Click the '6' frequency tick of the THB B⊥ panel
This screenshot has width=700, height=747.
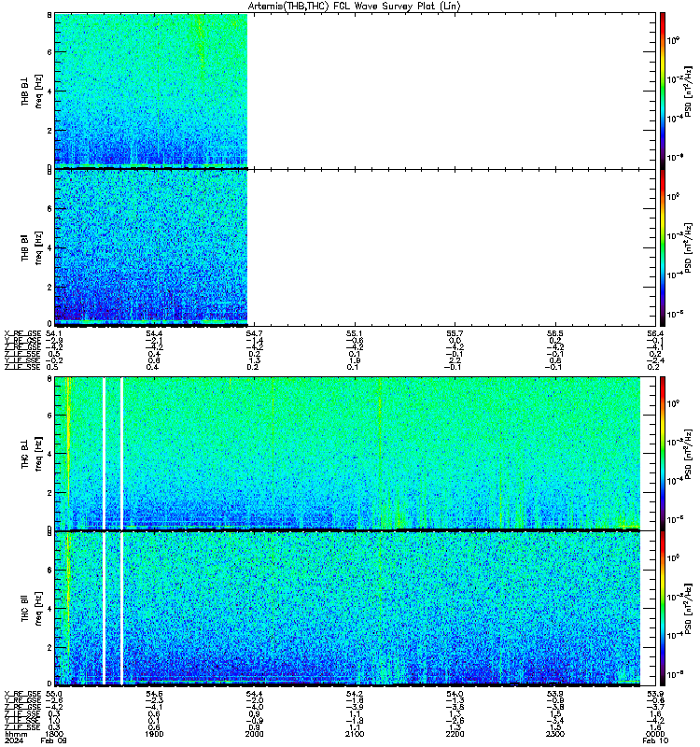point(49,52)
